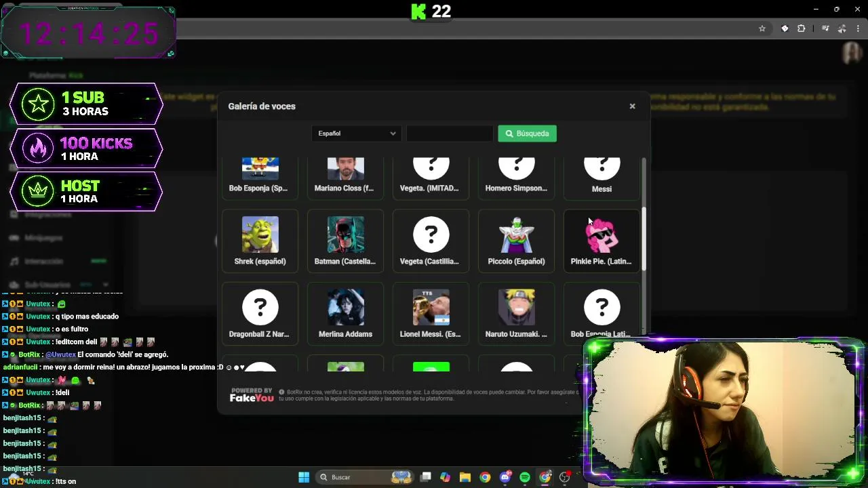Select the Batman (Castellano) voice
Screen dimensions: 868x488
click(345, 241)
